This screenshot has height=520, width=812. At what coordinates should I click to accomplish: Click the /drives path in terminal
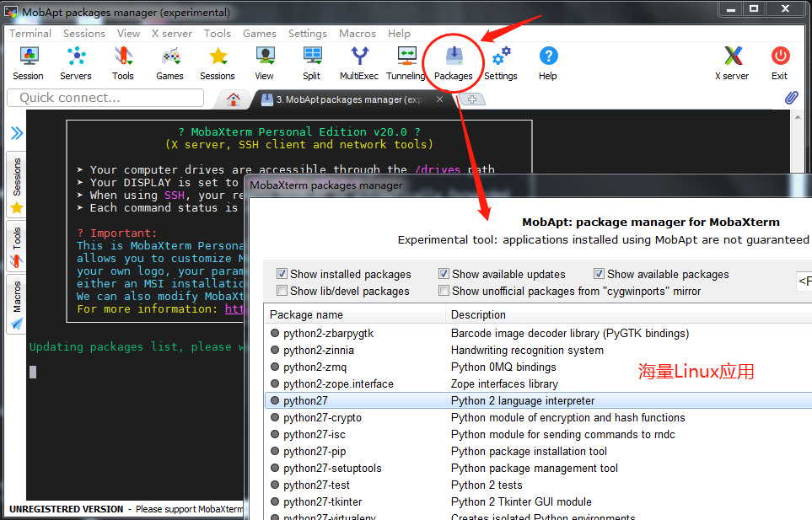pos(438,169)
